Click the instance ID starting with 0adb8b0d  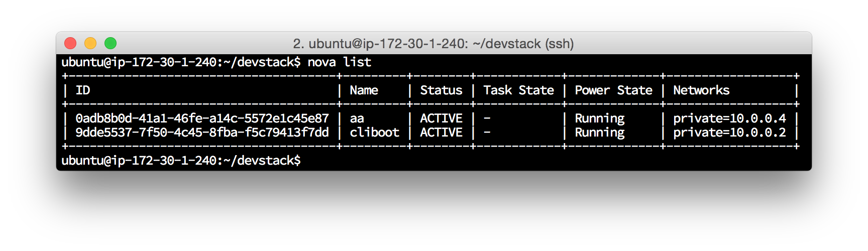point(202,118)
